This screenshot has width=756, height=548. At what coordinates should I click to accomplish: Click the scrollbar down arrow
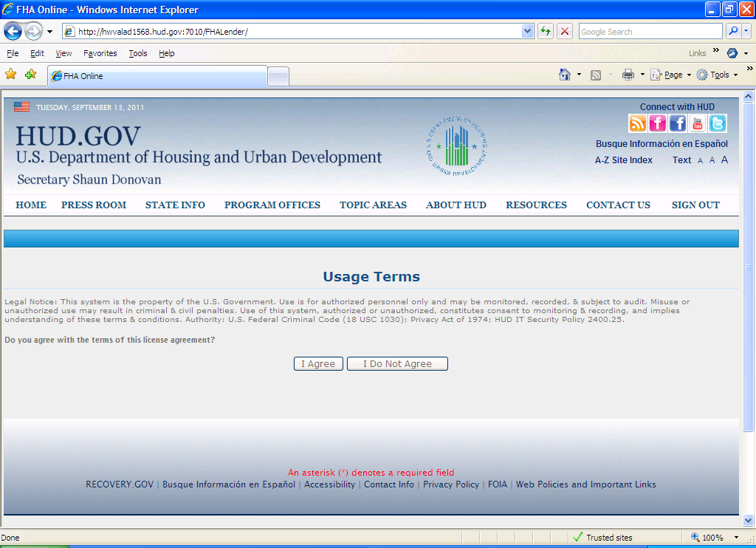[x=748, y=520]
